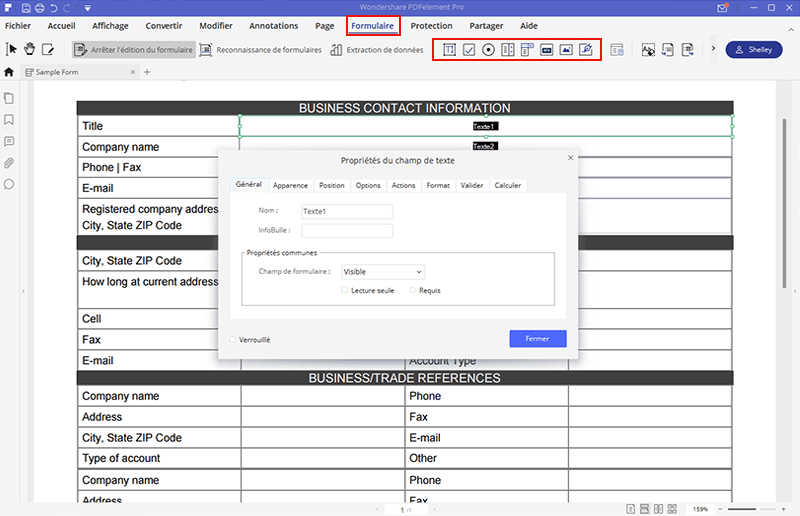The height and width of the screenshot is (516, 800).
Task: Expand the quick access toolbar arrow
Action: pyautogui.click(x=88, y=8)
